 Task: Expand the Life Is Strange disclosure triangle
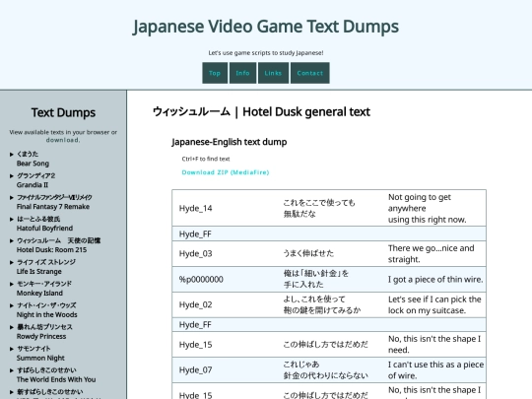(12, 262)
